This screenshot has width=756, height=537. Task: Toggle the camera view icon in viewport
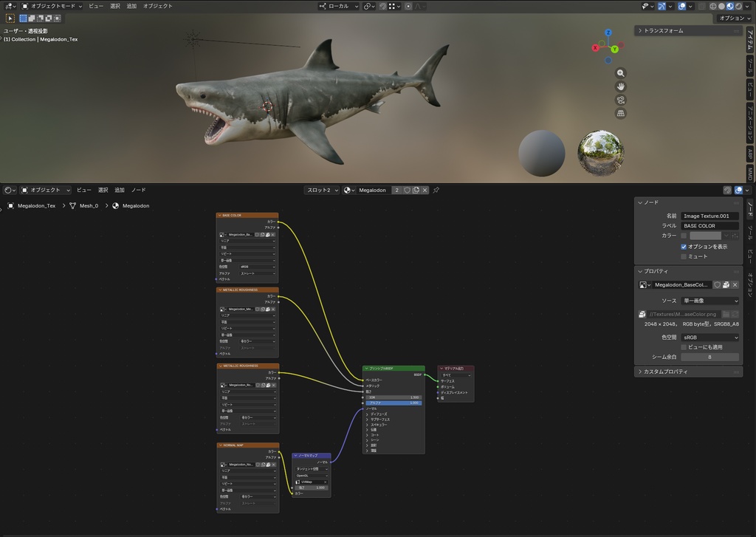(x=620, y=100)
